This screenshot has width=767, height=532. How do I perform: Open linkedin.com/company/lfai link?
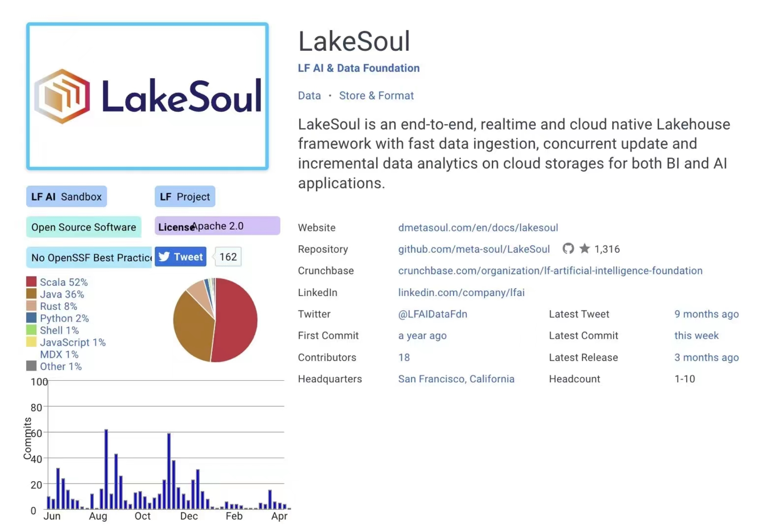[461, 292]
